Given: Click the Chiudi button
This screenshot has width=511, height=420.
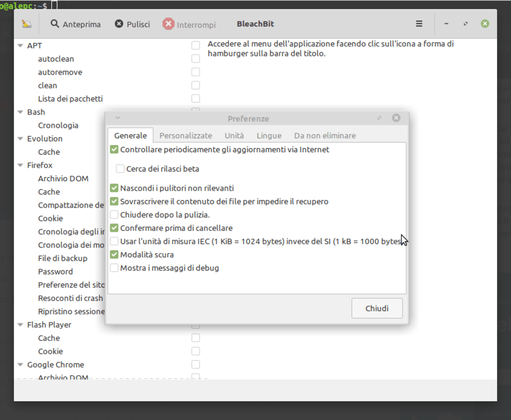Looking at the screenshot, I should pos(377,308).
